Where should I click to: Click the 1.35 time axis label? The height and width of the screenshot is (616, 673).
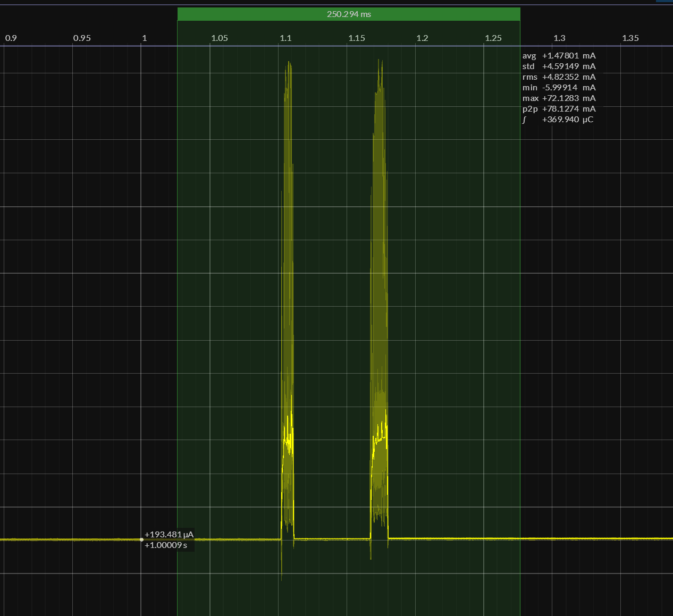click(630, 38)
